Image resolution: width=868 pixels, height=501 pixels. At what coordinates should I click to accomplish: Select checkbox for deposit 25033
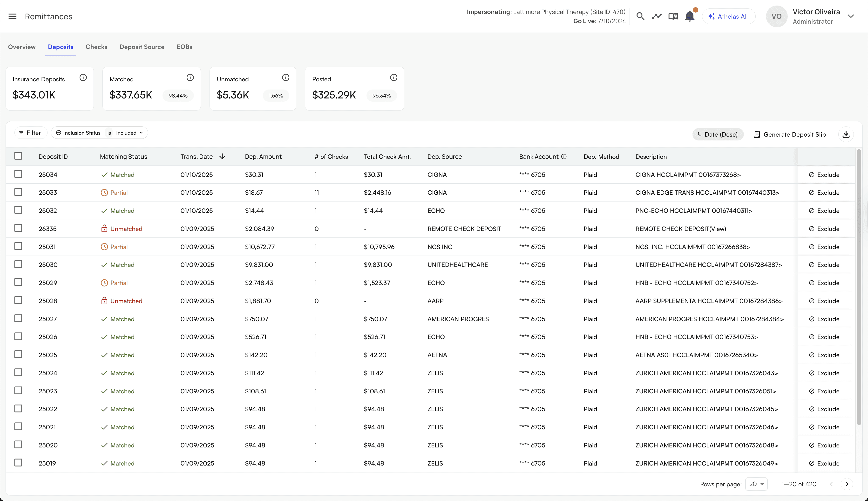coord(18,192)
